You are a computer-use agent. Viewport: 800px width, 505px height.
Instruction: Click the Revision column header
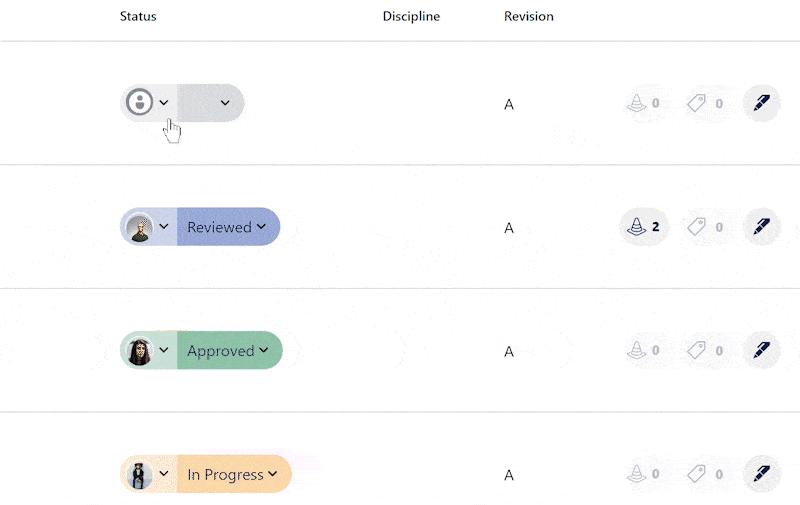click(x=529, y=17)
